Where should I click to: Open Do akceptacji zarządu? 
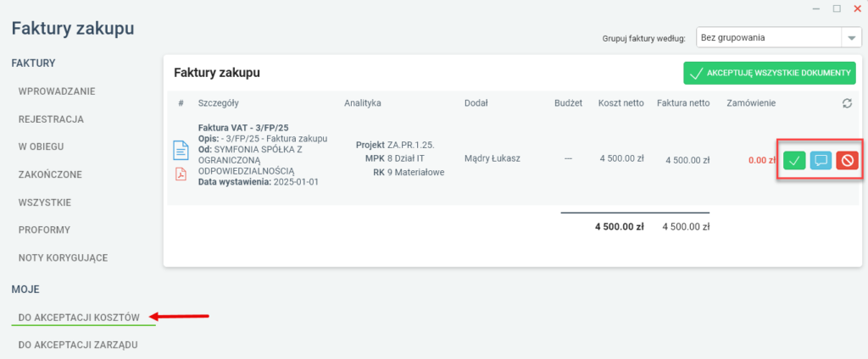point(78,345)
